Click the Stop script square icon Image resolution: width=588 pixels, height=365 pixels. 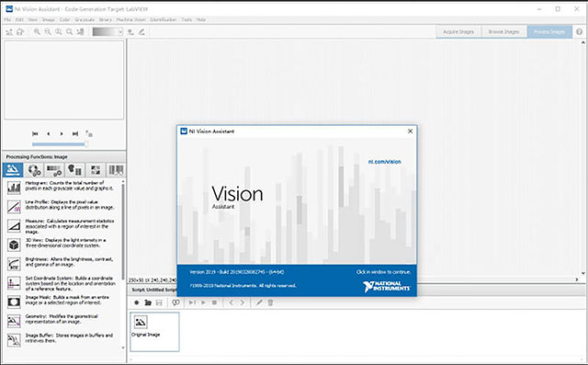[x=214, y=302]
